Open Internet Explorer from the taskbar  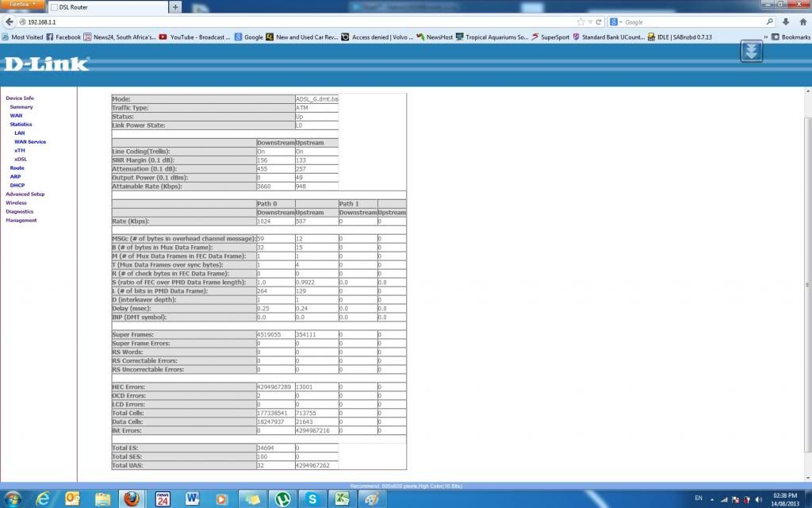pyautogui.click(x=44, y=498)
